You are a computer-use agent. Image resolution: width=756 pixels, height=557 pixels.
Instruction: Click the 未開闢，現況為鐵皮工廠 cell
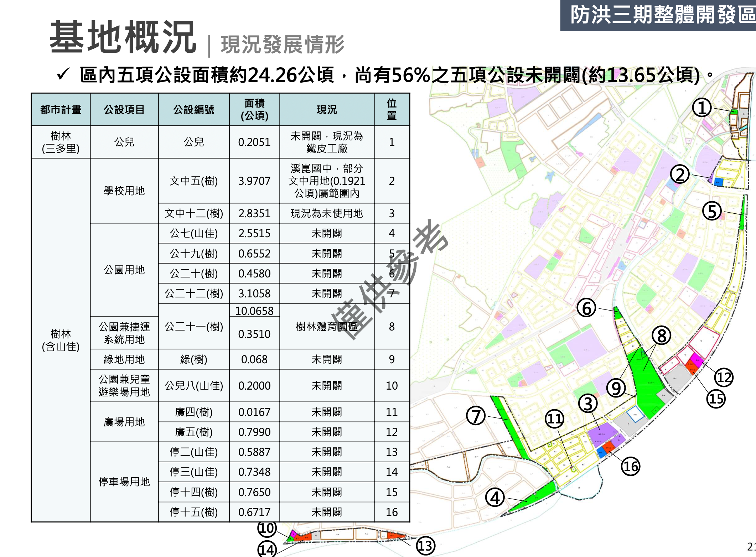327,142
